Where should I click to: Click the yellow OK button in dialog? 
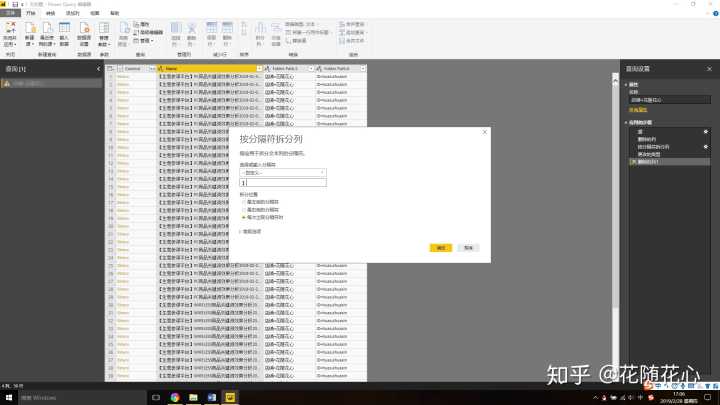point(441,248)
